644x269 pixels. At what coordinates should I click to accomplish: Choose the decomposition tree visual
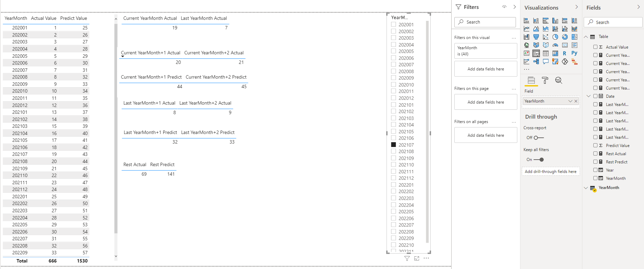tap(536, 62)
